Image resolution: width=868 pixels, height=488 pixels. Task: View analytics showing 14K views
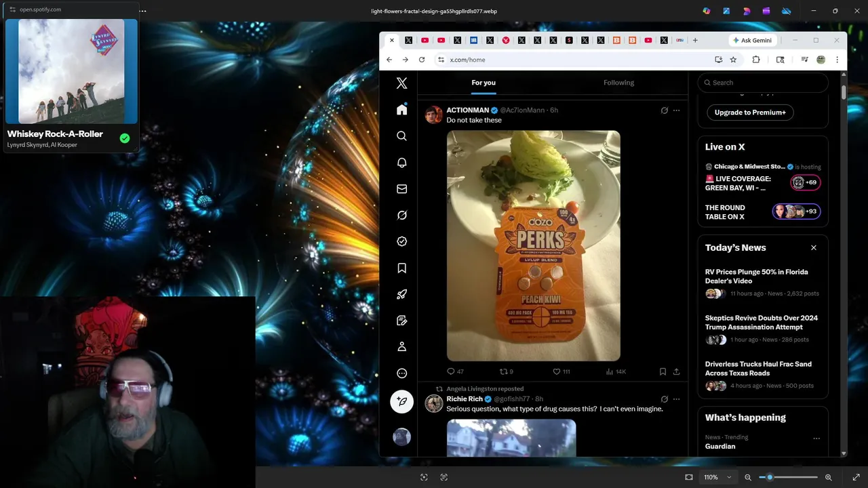[x=616, y=371]
